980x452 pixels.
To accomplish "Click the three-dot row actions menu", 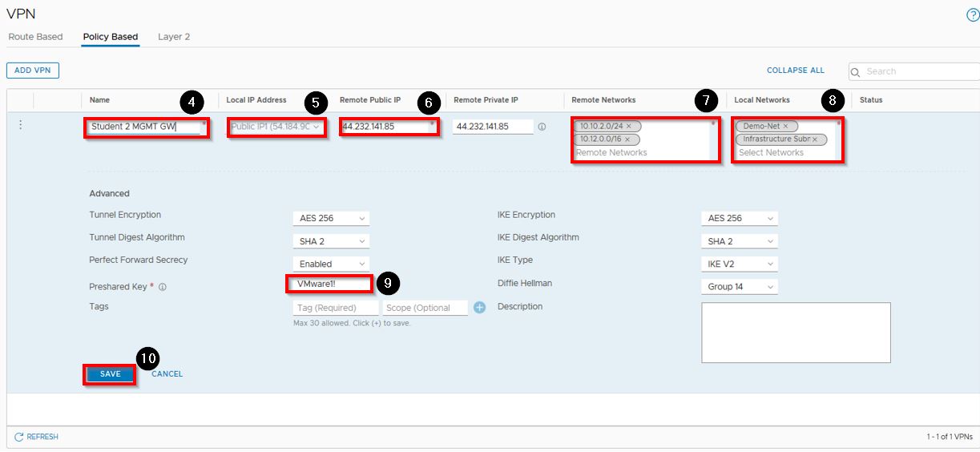I will 21,125.
